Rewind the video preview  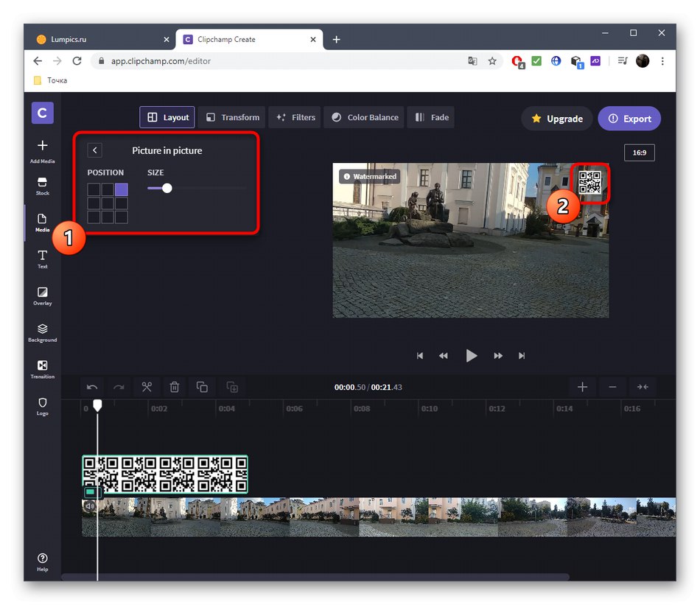pos(444,356)
